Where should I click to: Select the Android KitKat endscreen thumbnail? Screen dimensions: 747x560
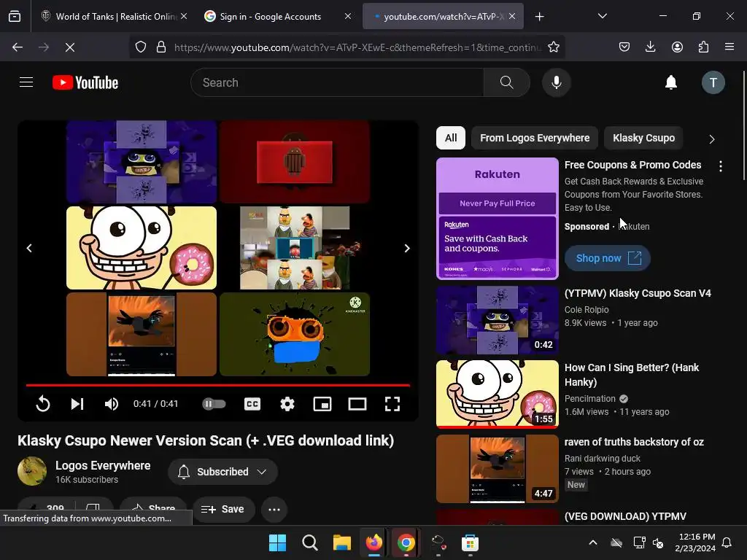(295, 162)
